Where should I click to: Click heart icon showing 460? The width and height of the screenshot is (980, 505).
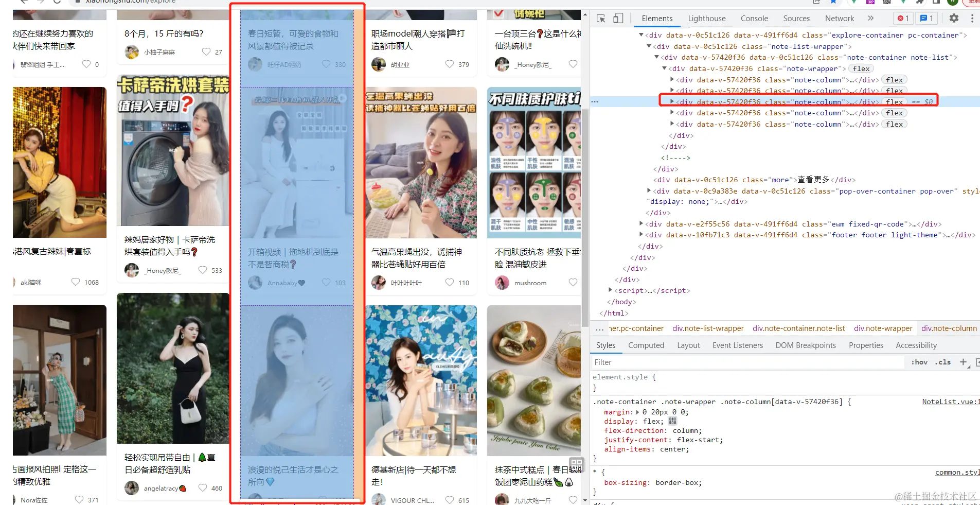coord(203,487)
